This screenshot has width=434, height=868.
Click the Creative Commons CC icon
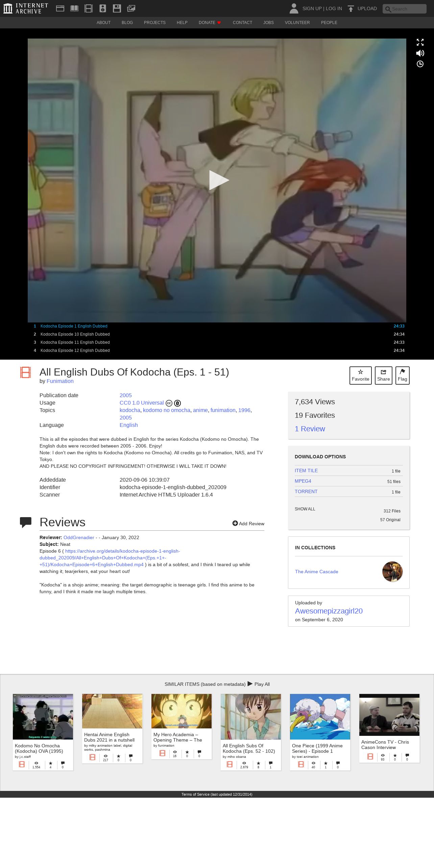click(x=169, y=403)
